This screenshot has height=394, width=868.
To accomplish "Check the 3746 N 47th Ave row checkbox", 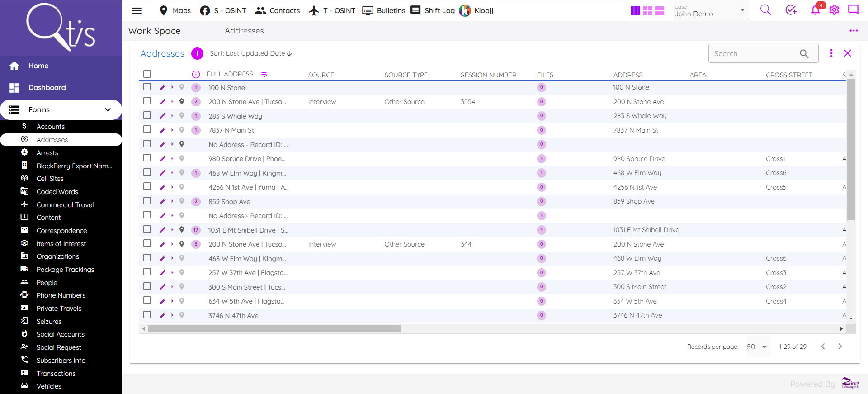I will [147, 315].
